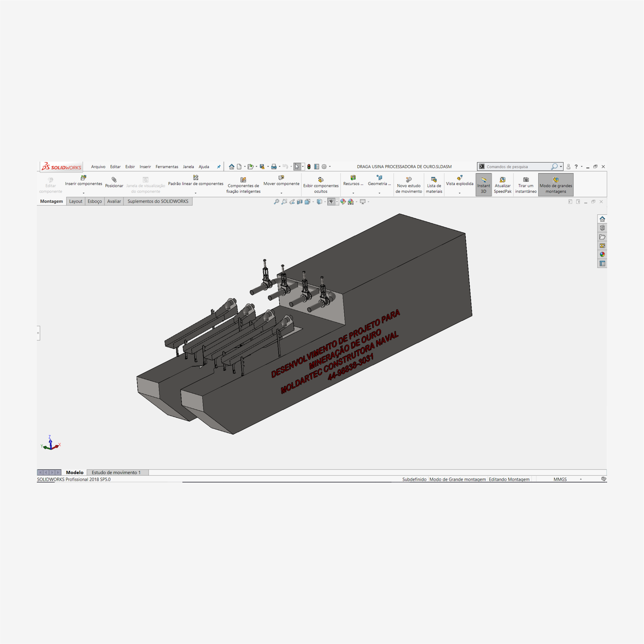Print using the printer icon
Screen dimensions: 644x644
(274, 167)
